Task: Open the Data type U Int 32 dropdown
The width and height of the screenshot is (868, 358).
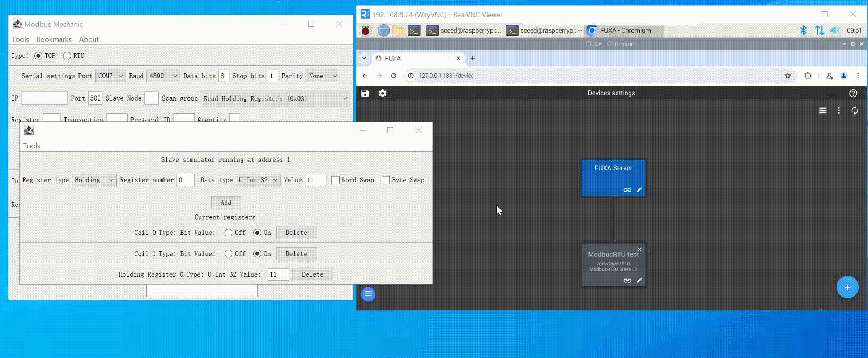Action: 258,180
